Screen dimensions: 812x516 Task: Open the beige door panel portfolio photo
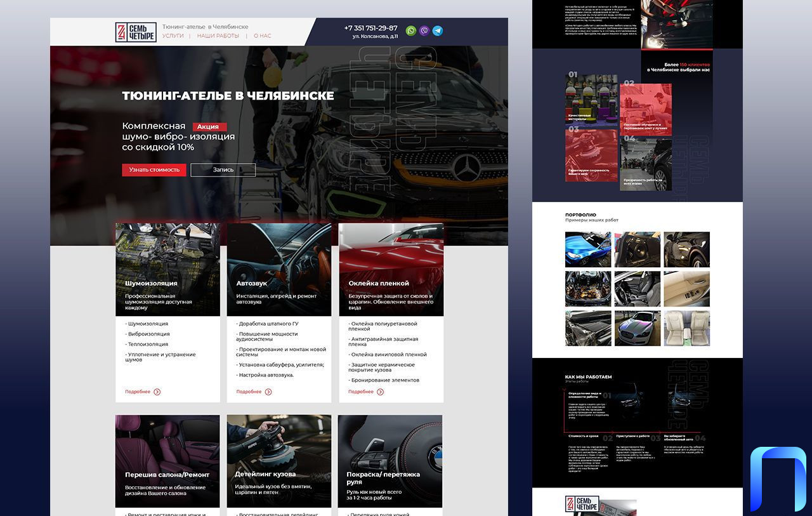click(x=687, y=289)
